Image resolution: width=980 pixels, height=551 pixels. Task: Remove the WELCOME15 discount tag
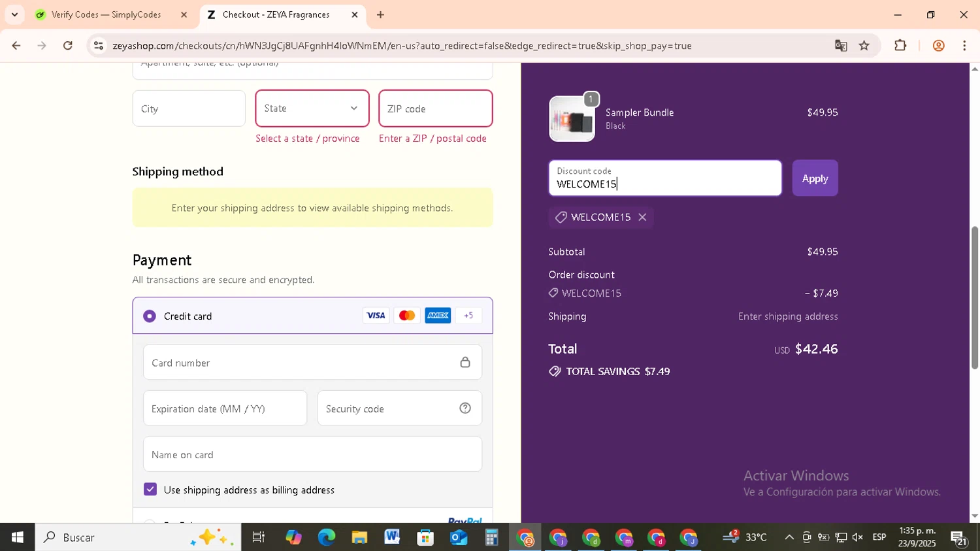tap(642, 217)
